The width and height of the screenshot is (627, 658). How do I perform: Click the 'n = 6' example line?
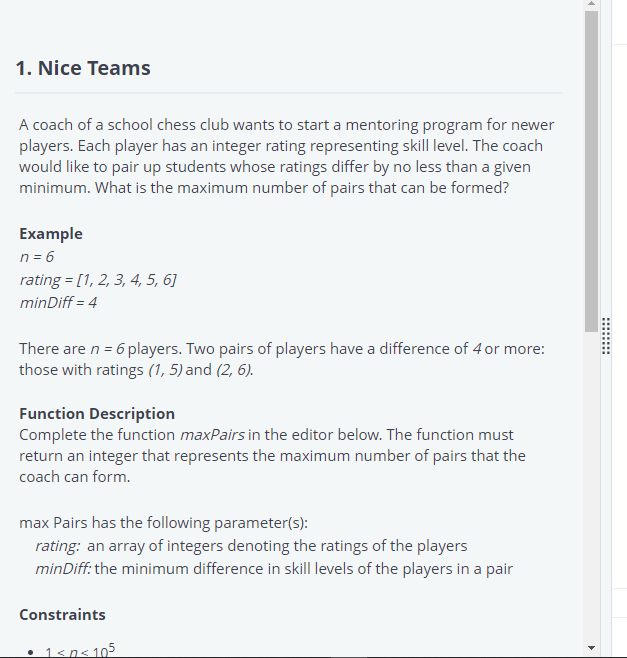[x=37, y=257]
